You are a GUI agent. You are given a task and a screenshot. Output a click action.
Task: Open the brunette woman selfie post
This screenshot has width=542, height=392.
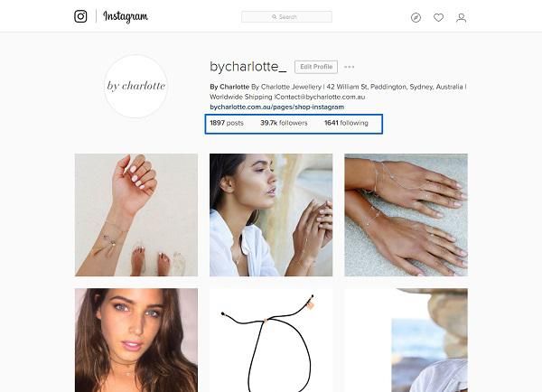tap(136, 341)
